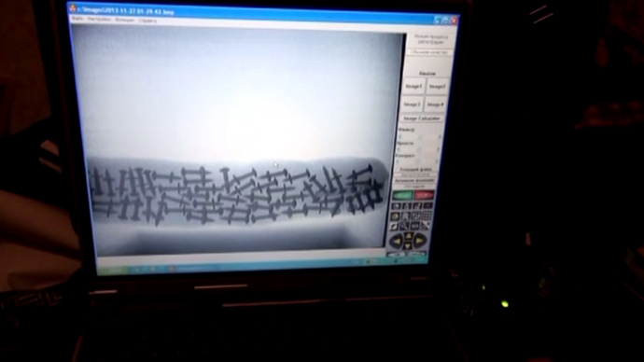Image resolution: width=644 pixels, height=362 pixels.
Task: Click the up arrow navigation button
Action: tap(408, 235)
